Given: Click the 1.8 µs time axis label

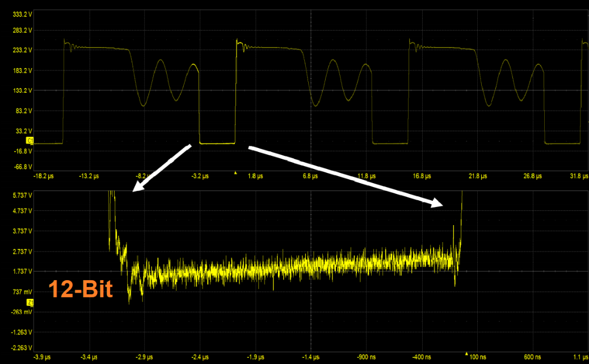Looking at the screenshot, I should [x=255, y=176].
